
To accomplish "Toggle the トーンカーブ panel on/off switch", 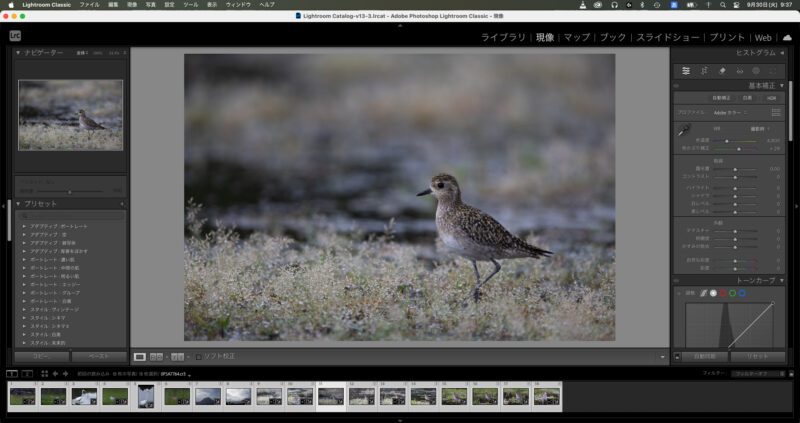I will click(x=677, y=281).
